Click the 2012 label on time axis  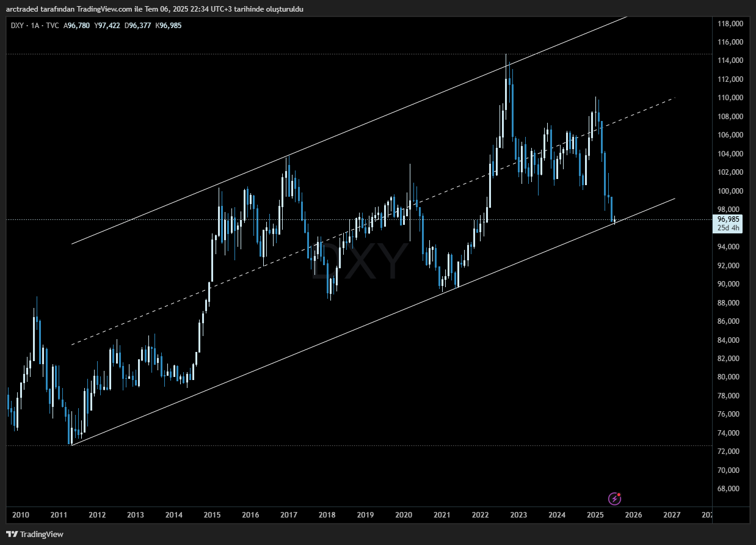click(x=97, y=515)
